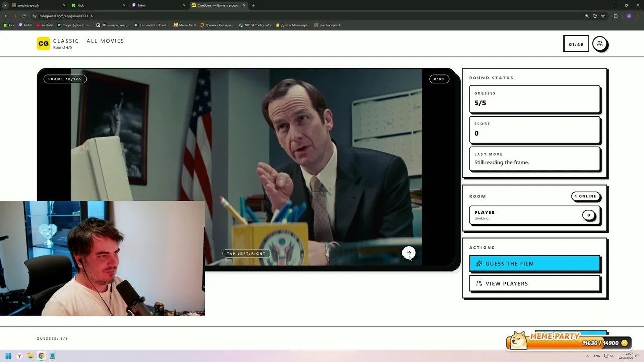The height and width of the screenshot is (362, 644).
Task: Open the Meme Alerts bookmark
Action: [185, 25]
